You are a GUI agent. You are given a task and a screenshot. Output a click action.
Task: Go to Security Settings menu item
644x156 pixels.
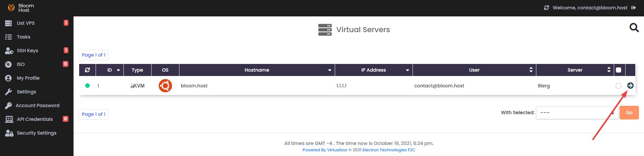[37, 133]
